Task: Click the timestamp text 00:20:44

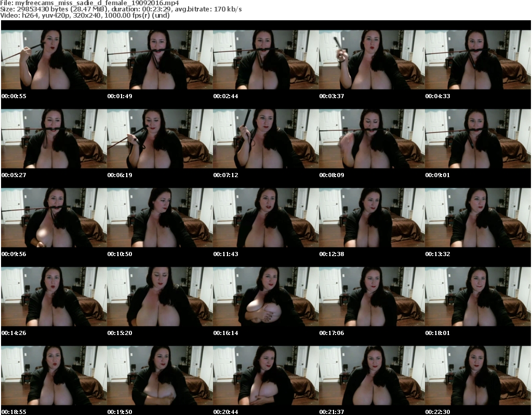Action: 225,411
